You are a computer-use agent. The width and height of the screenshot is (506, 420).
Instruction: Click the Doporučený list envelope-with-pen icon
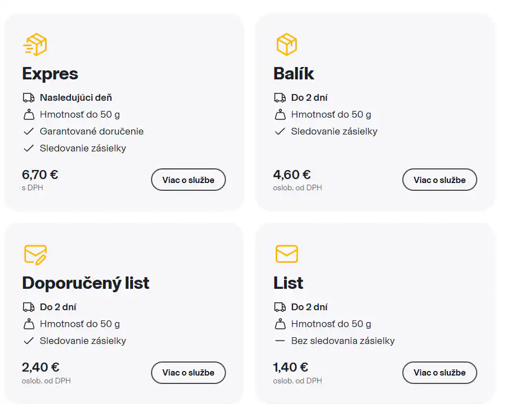click(x=35, y=254)
